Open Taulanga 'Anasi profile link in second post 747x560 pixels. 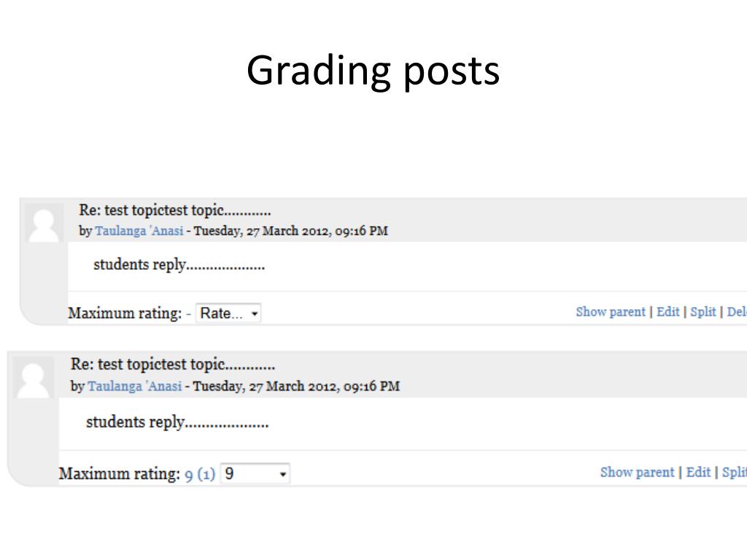(x=135, y=386)
